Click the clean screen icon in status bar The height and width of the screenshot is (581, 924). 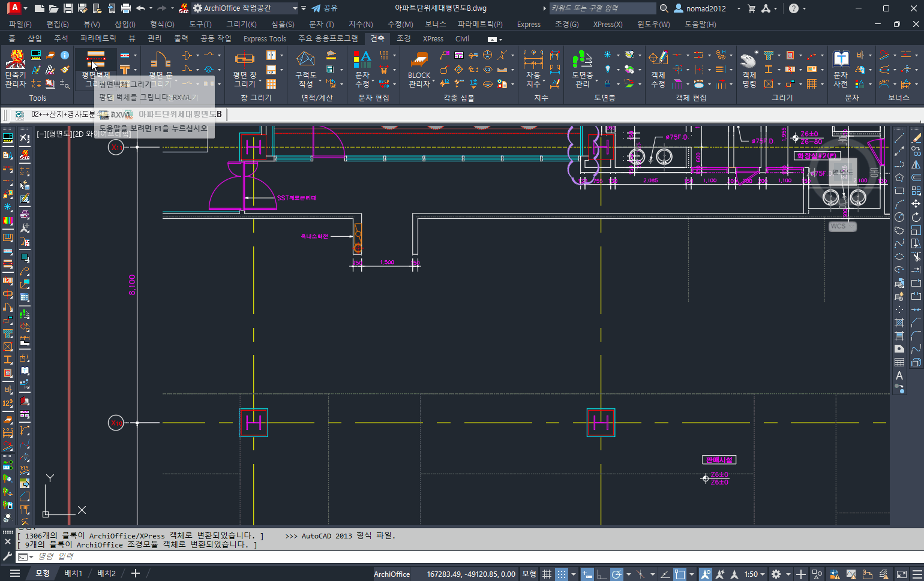coord(901,574)
